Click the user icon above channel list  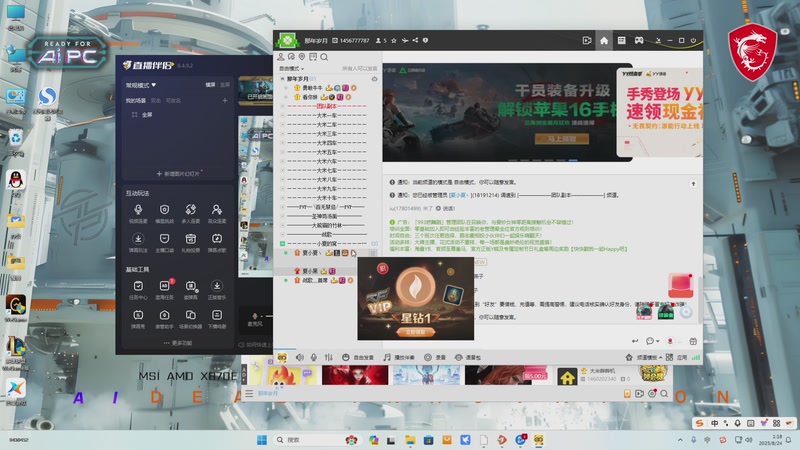tap(281, 57)
